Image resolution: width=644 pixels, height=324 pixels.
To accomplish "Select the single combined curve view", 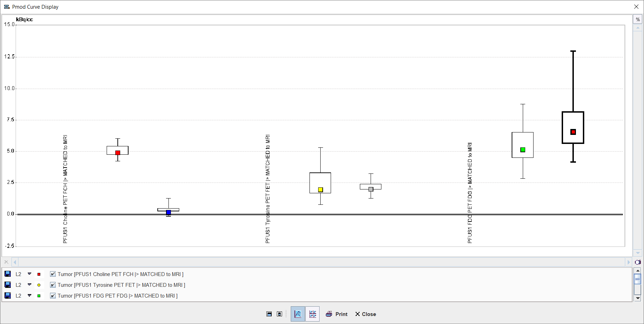I will 298,314.
